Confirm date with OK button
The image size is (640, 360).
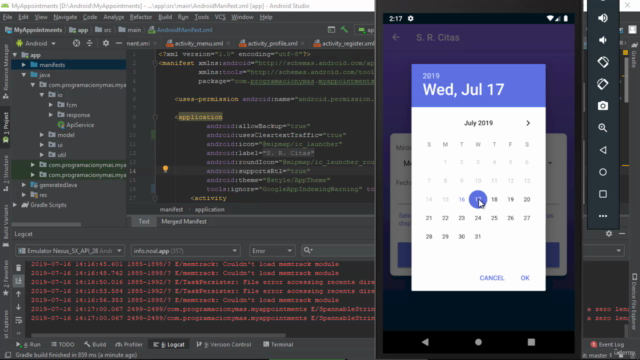tap(525, 278)
